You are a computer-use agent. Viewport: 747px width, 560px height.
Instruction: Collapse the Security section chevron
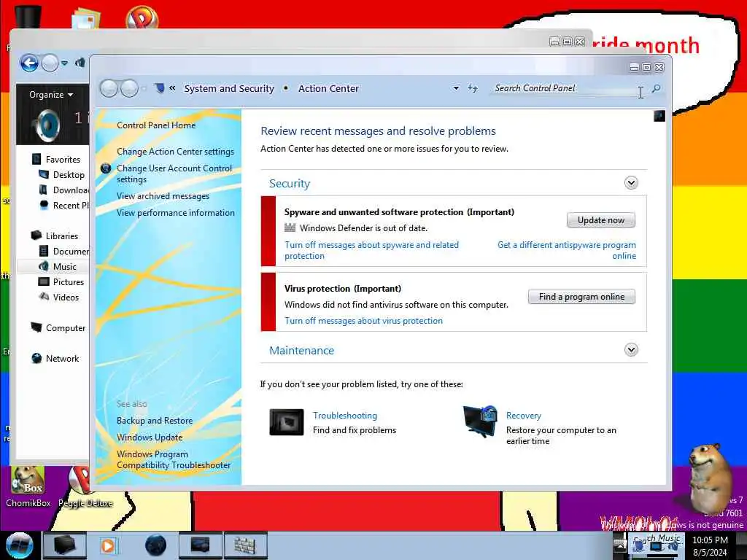[x=631, y=183]
